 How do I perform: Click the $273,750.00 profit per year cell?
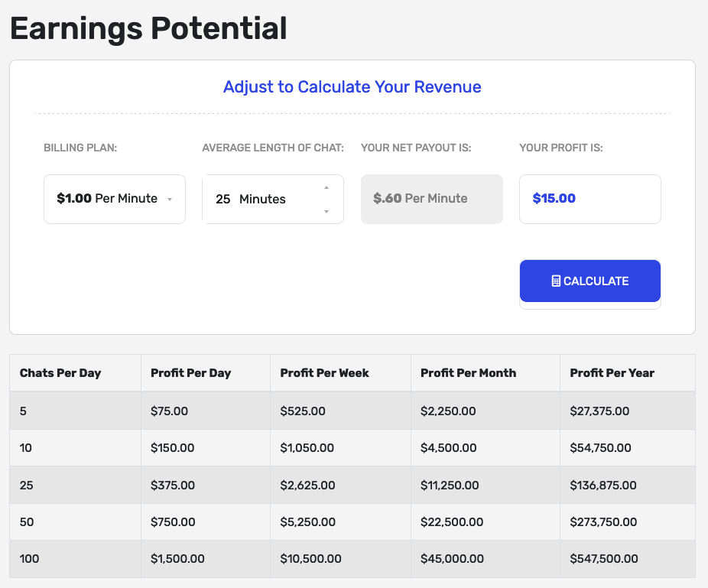point(628,521)
